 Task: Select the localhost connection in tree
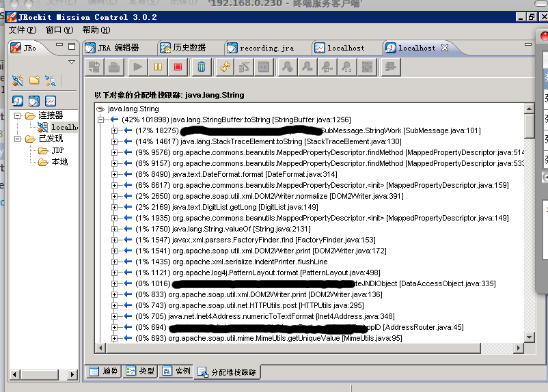click(58, 127)
